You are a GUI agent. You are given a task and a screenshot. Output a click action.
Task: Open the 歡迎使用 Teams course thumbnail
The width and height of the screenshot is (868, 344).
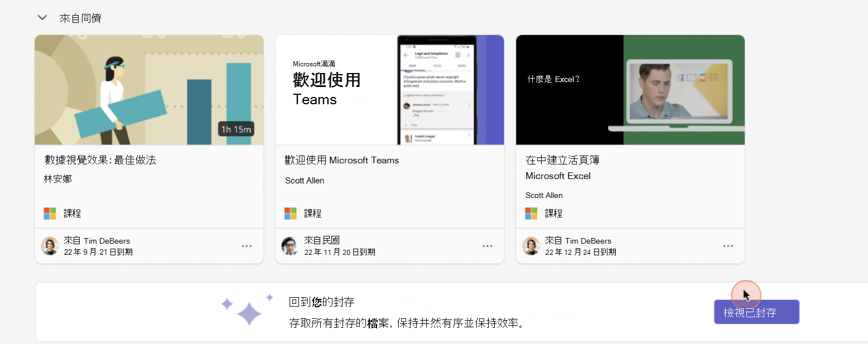[x=389, y=90]
